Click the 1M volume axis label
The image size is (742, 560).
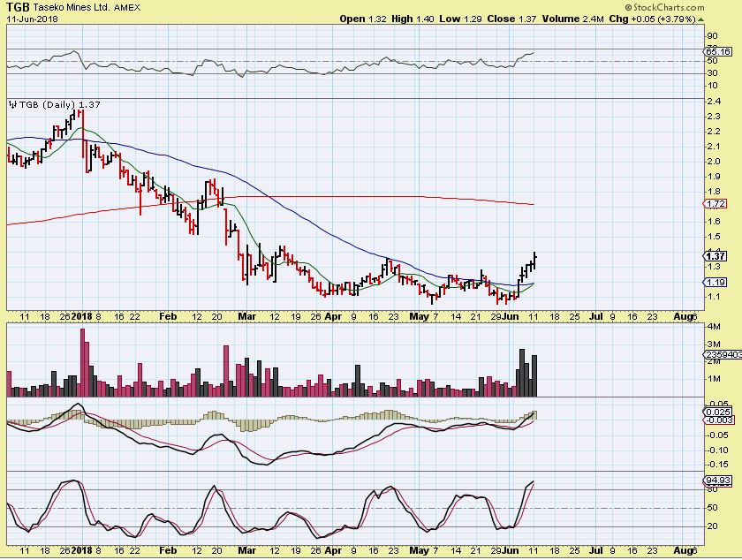714,379
